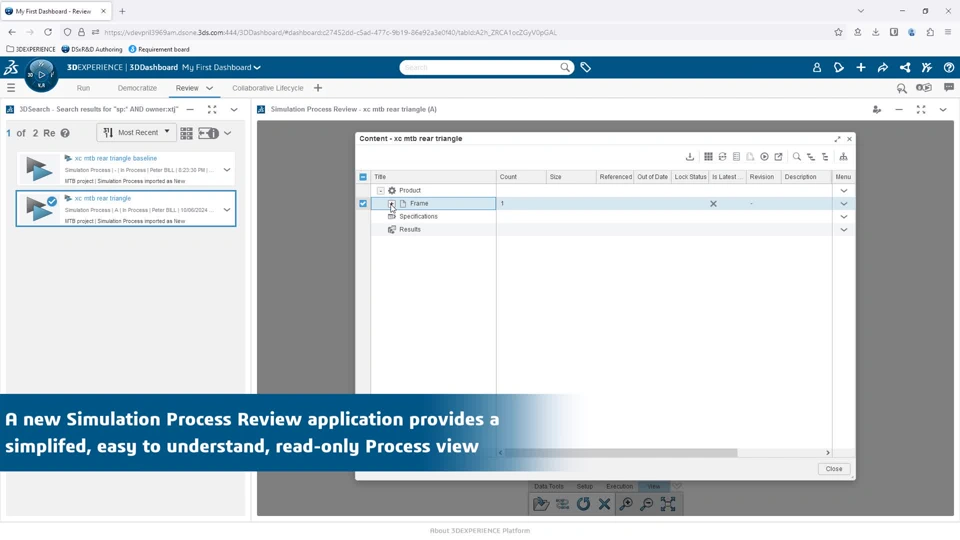Screen dimensions: 960x540
Task: Toggle the information panel in 3DSearch
Action: pyautogui.click(x=208, y=133)
